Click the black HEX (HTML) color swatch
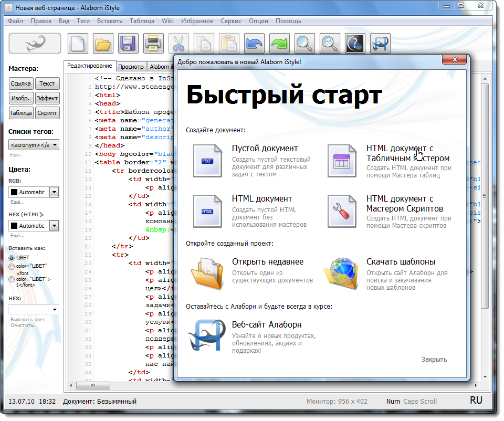The height and width of the screenshot is (421, 504). click(14, 226)
